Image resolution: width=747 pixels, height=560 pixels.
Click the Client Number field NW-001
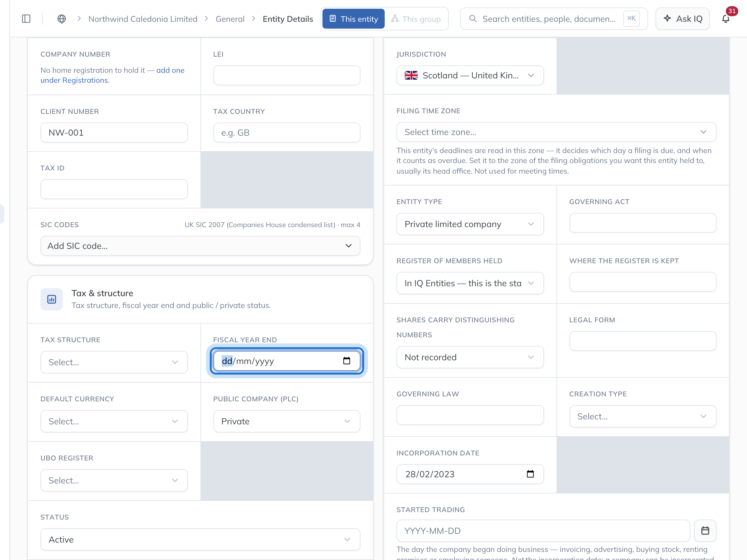114,133
